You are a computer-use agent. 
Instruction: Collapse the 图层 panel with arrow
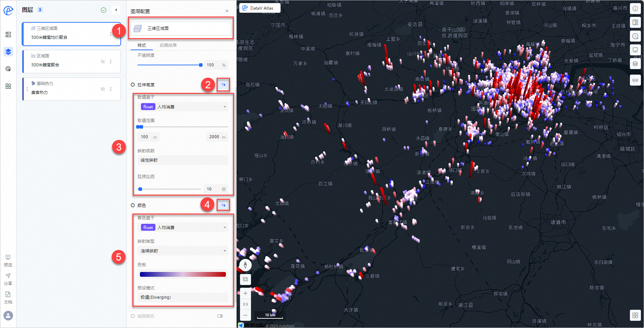click(116, 10)
